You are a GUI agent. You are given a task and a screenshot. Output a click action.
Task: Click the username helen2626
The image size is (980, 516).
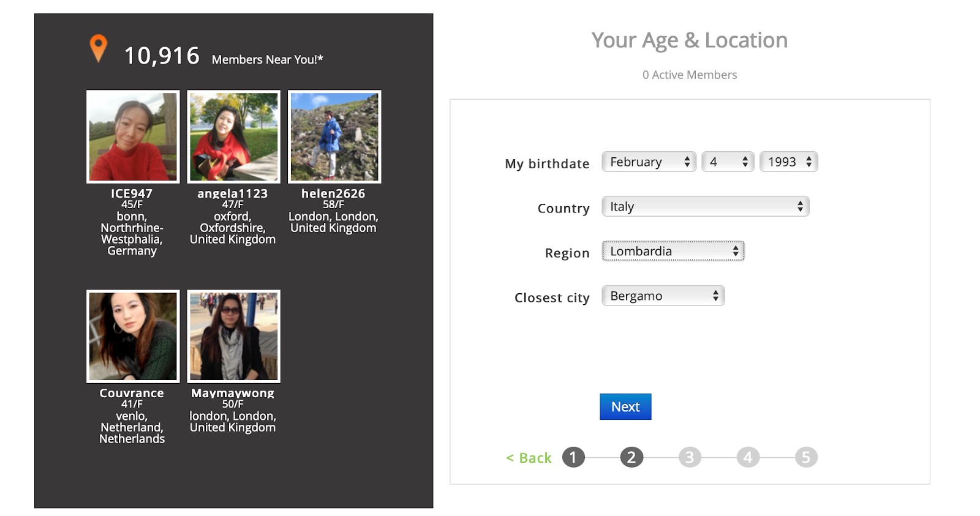coord(333,193)
